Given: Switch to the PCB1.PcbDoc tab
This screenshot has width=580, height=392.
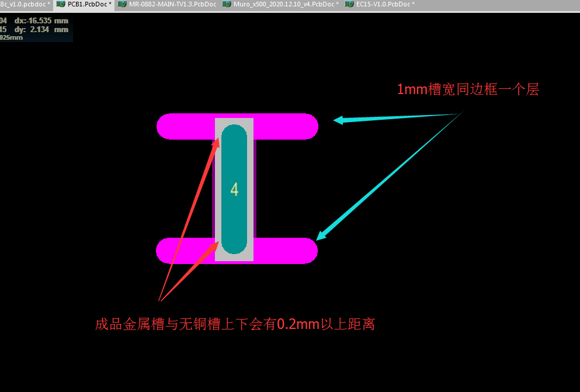Looking at the screenshot, I should coord(84,5).
